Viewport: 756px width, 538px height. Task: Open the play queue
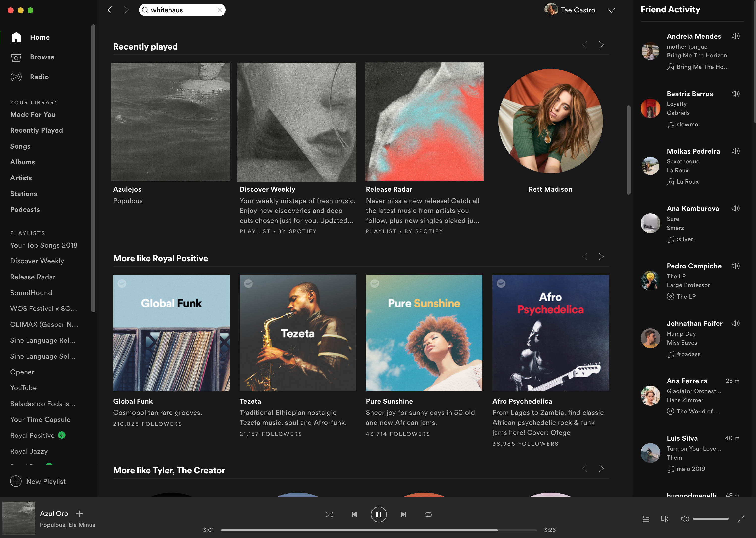click(x=646, y=519)
